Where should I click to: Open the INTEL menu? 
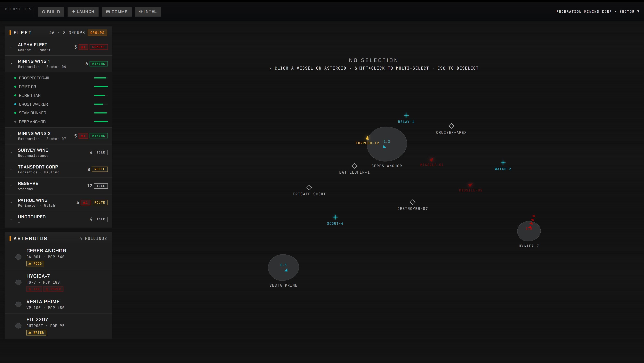point(148,12)
